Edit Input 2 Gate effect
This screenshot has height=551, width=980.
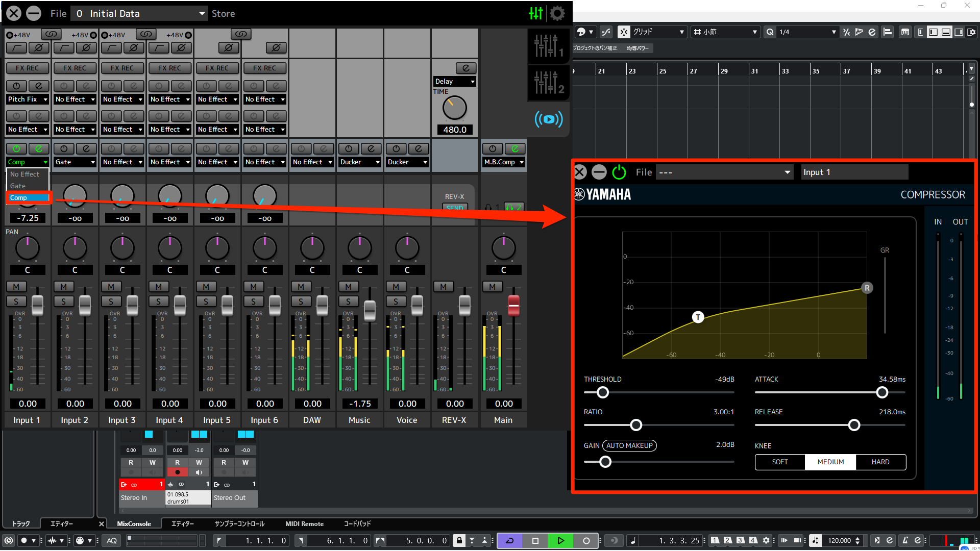[x=86, y=148]
